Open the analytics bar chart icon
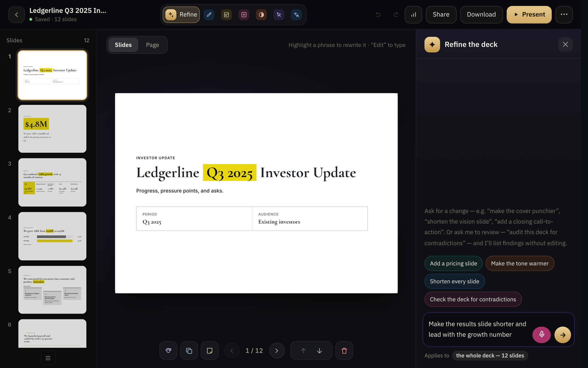This screenshot has width=588, height=368. (x=413, y=15)
